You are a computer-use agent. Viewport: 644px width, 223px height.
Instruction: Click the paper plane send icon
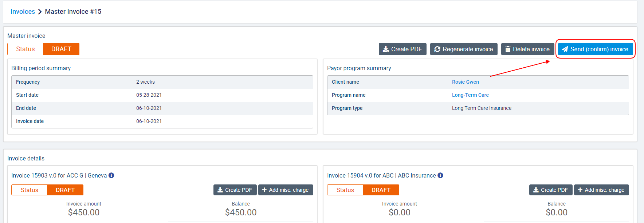pos(565,49)
